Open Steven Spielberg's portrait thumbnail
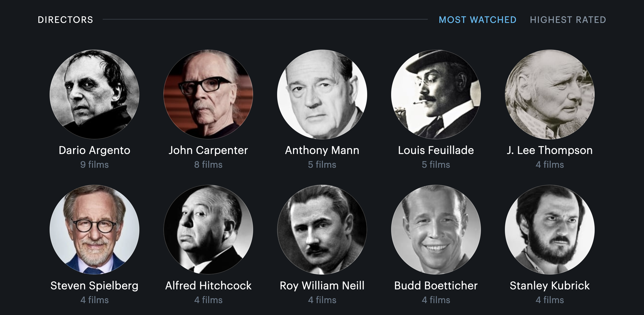 tap(94, 230)
